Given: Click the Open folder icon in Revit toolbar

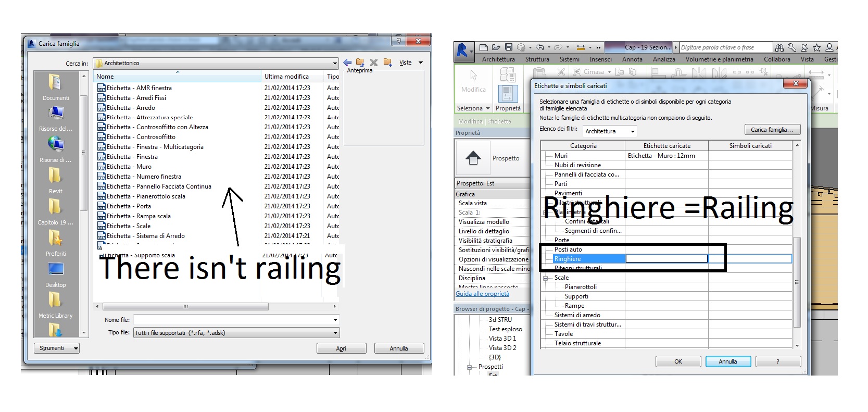Looking at the screenshot, I should click(x=496, y=47).
